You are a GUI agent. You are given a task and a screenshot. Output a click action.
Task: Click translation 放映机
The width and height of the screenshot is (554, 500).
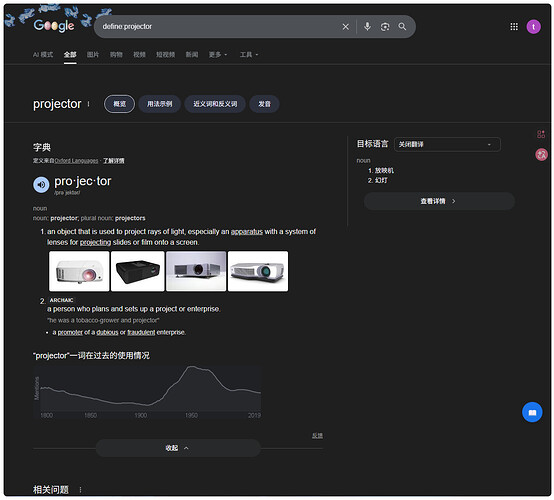(x=384, y=170)
